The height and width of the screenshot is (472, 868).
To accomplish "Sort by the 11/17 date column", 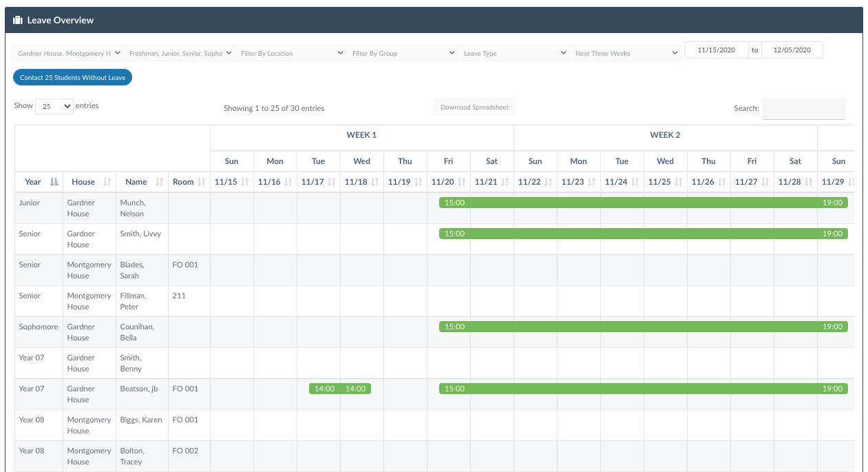I will pyautogui.click(x=319, y=182).
